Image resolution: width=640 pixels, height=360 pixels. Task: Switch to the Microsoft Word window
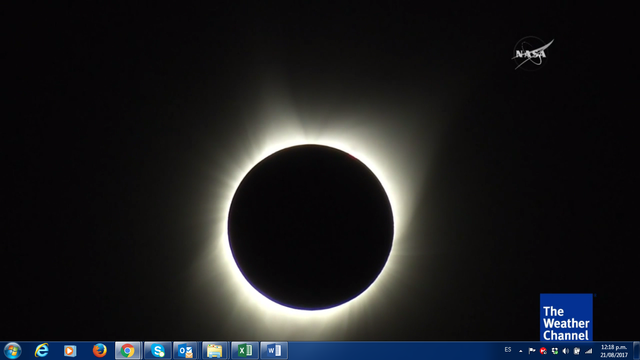[x=274, y=351]
